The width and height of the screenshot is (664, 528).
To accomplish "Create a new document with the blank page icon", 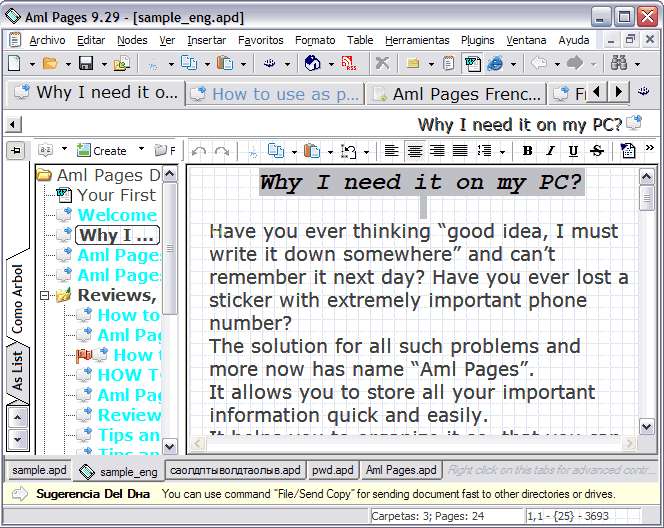I will (x=14, y=64).
